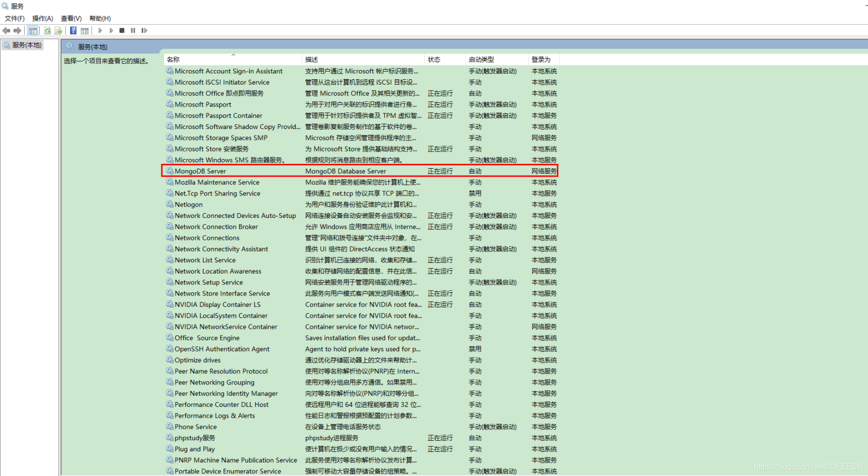Select Microsoft Store 安装服务 row

click(212, 149)
